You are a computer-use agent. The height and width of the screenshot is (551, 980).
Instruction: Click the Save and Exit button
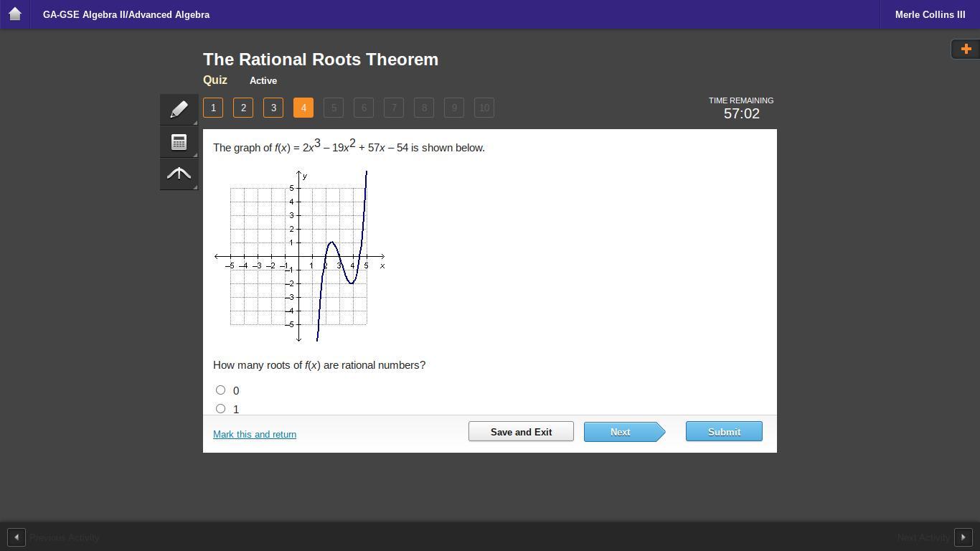click(x=521, y=431)
